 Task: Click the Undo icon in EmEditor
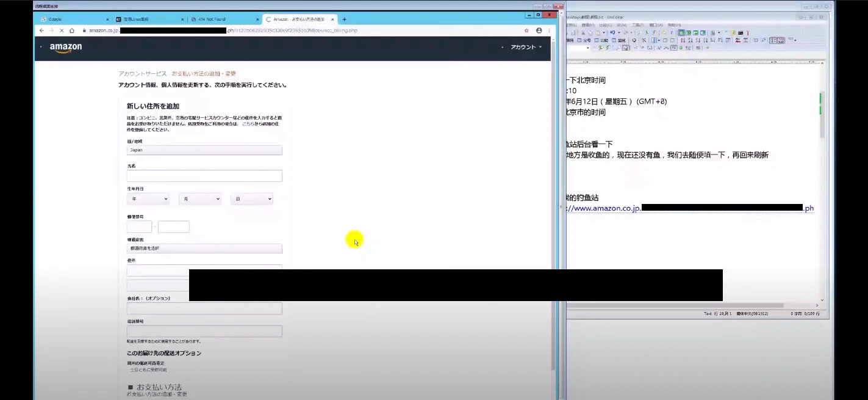[612, 32]
